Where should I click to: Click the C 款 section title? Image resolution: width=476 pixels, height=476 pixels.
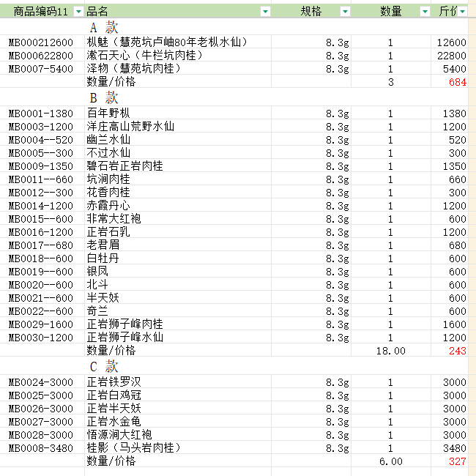point(104,366)
